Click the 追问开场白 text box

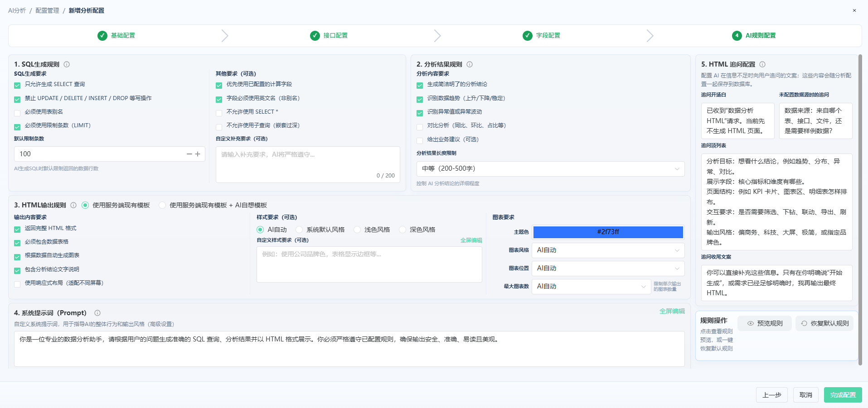point(738,121)
